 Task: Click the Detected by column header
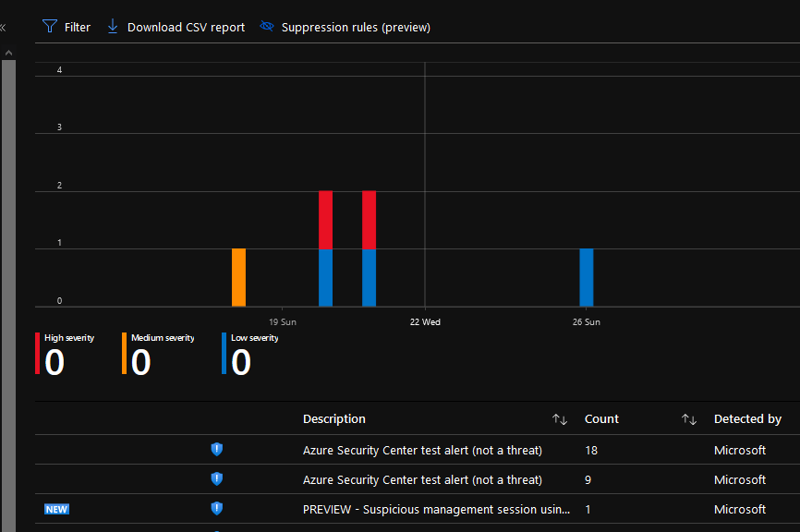[x=747, y=419]
